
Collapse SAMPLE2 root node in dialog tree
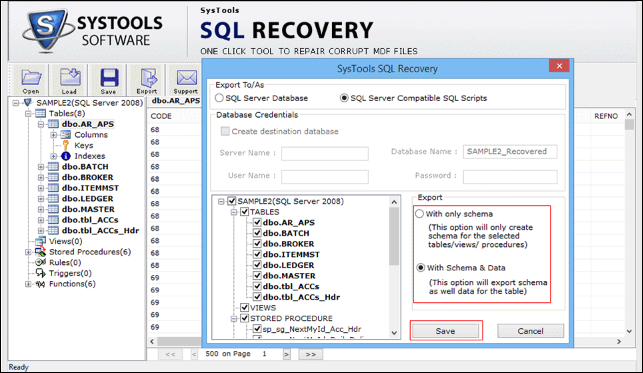221,201
